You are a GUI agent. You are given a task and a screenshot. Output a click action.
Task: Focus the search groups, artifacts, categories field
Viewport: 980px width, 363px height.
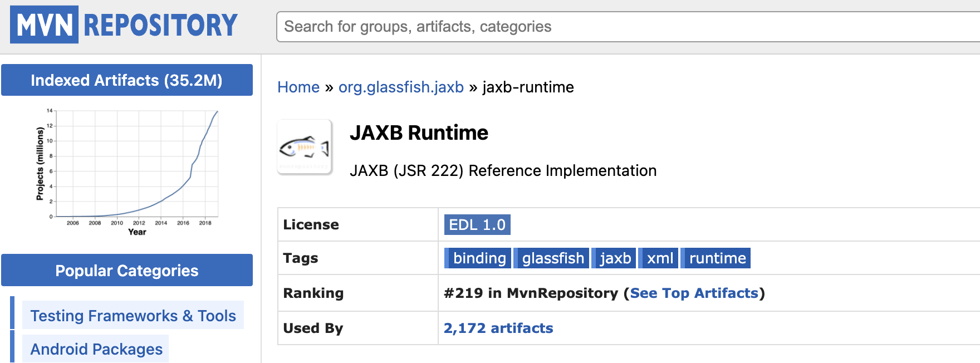coord(628,27)
